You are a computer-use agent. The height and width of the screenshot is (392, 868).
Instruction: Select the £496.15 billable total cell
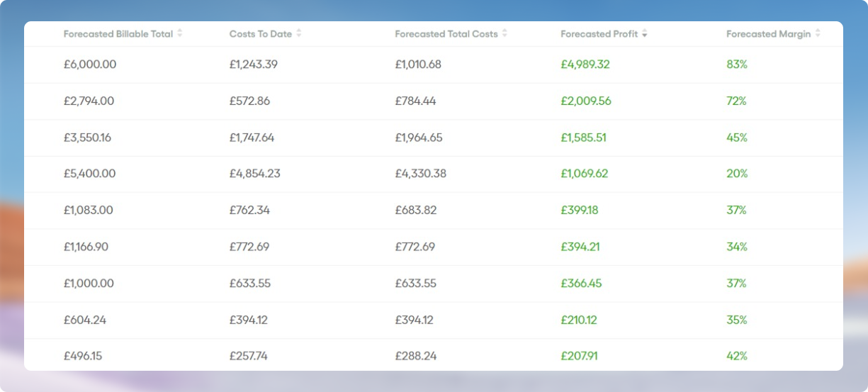click(x=83, y=356)
